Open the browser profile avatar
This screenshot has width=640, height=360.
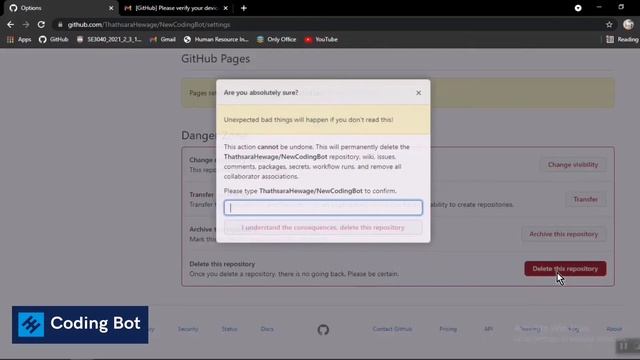coord(628,24)
